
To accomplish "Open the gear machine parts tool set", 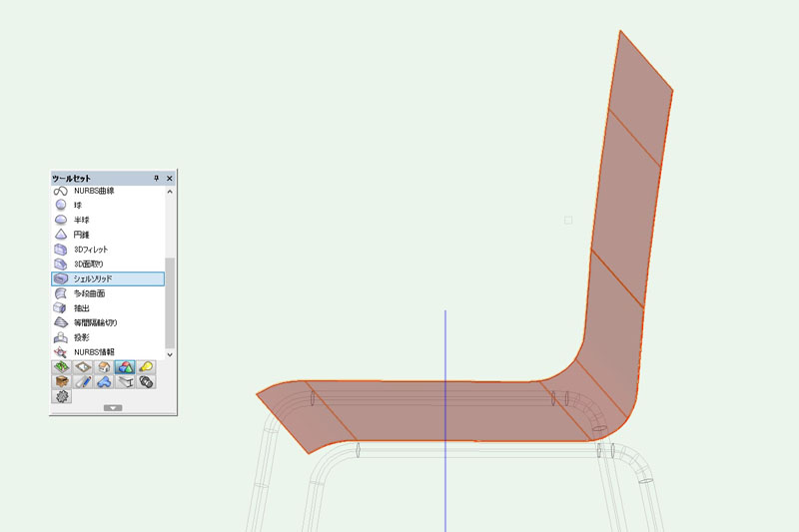I will [x=62, y=396].
